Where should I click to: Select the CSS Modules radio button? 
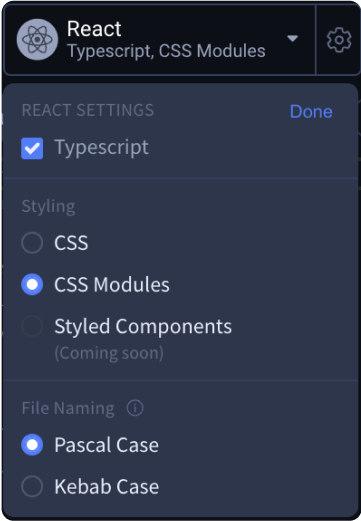[32, 285]
